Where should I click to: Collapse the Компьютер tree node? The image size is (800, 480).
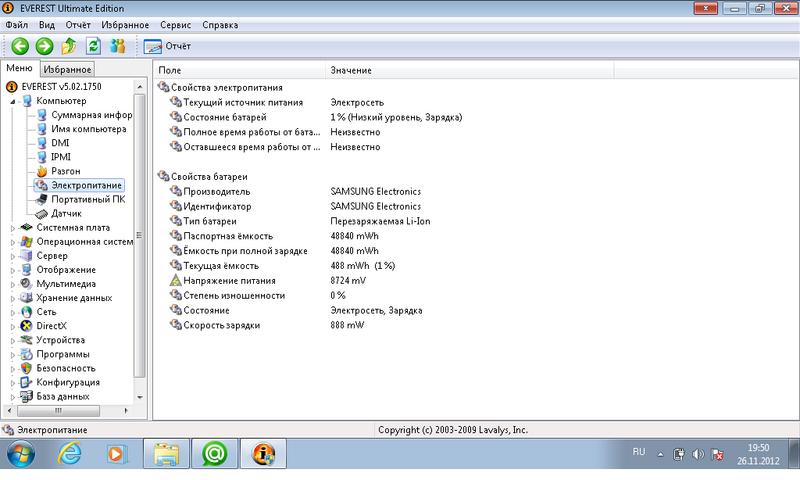(x=13, y=102)
